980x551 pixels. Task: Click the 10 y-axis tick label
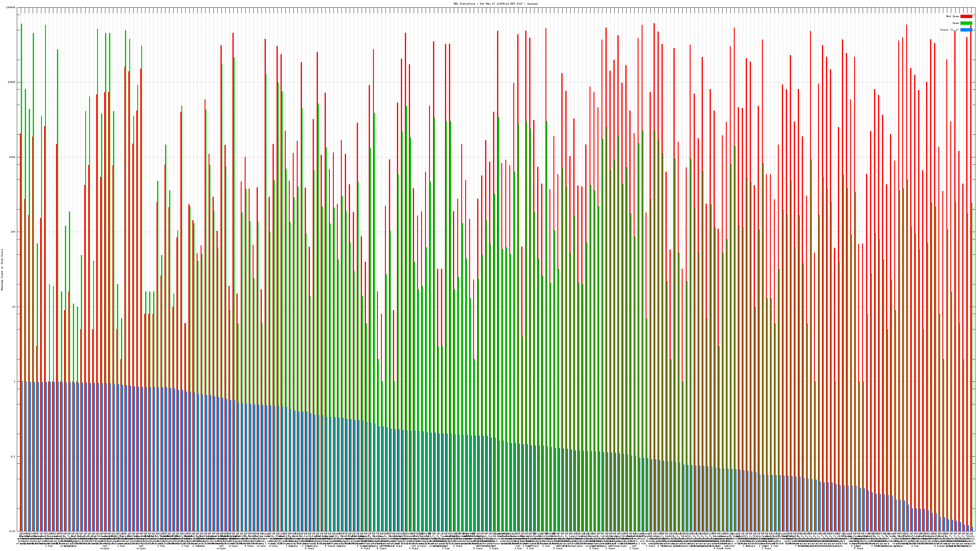pos(14,307)
